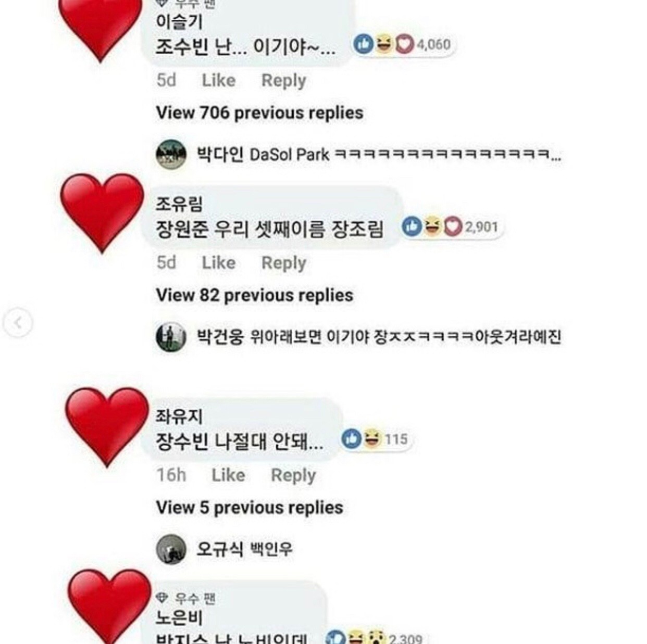Click reaction icons beside 115 count
Screen dimensions: 647x644
362,439
